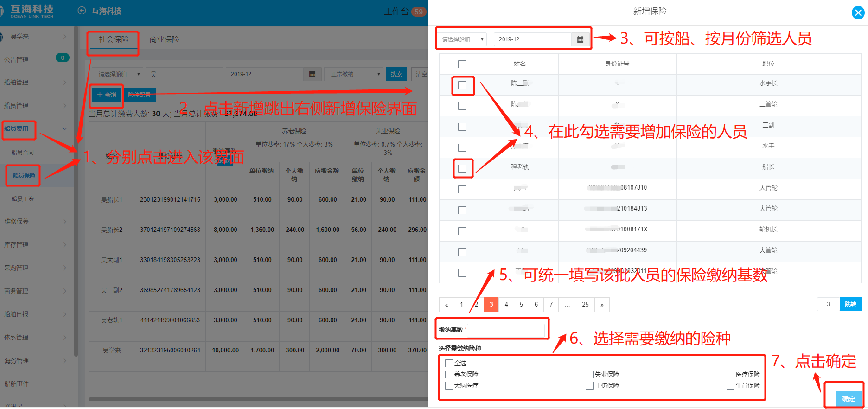Open 体系管理 in the sidebar
Viewport: 868px width, 409px height.
pos(16,338)
